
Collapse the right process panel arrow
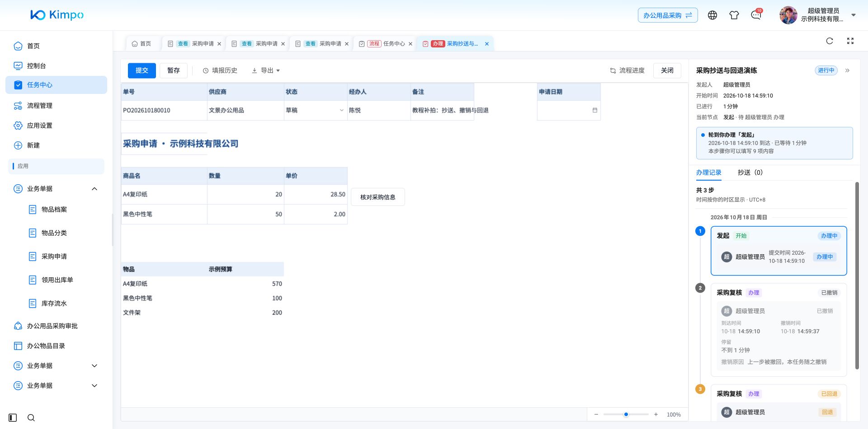(848, 70)
